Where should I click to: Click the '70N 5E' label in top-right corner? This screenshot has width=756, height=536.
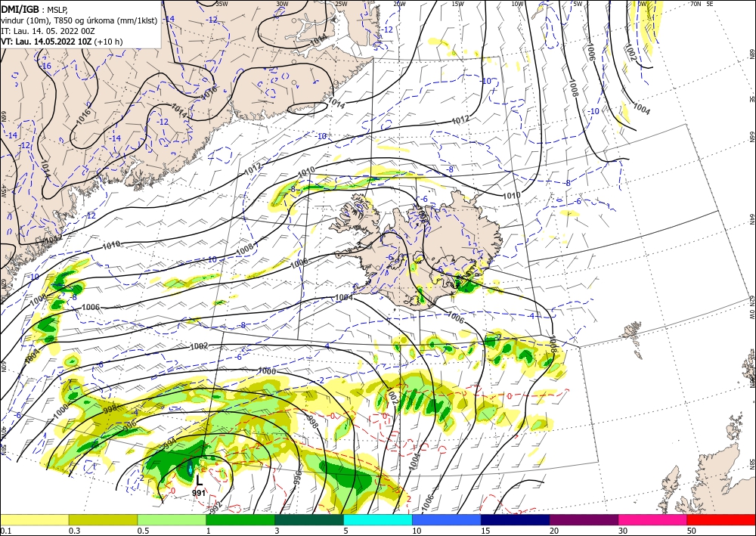(702, 4)
